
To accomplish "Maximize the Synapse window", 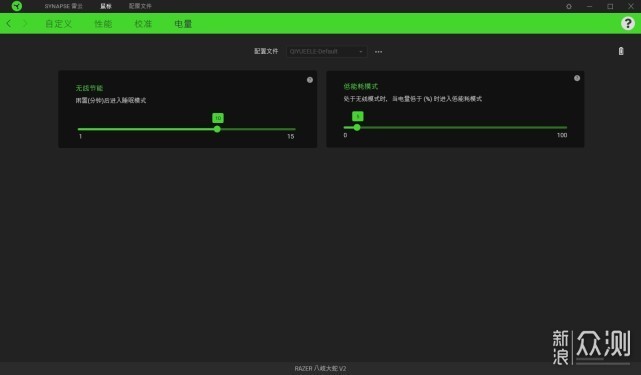I will (610, 6).
